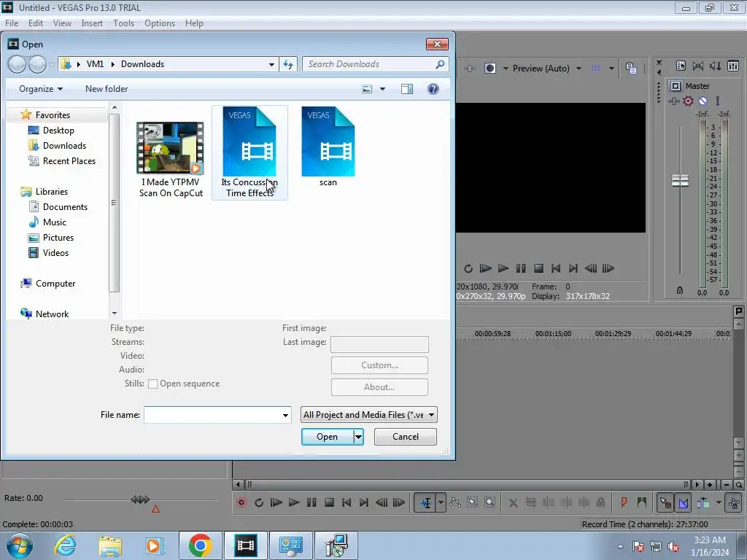The width and height of the screenshot is (747, 560).
Task: Expand the File name history dropdown arrow
Action: click(285, 415)
